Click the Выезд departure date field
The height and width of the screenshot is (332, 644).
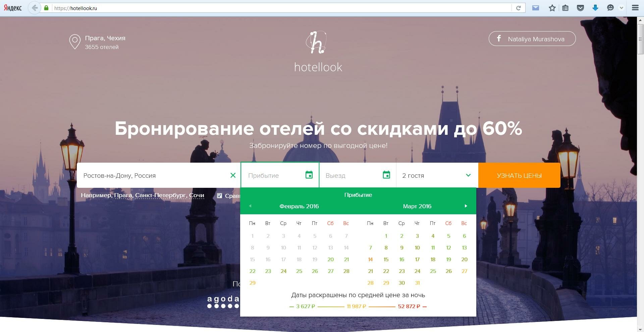[352, 175]
